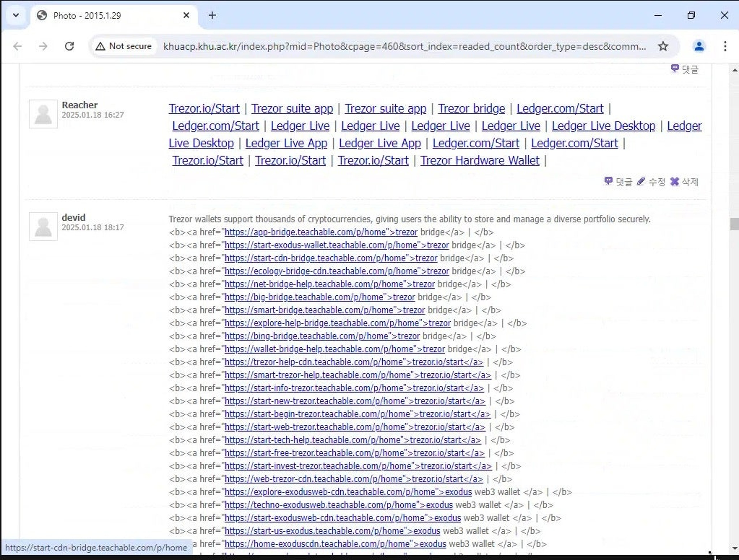Open the smart-bridge.teachable.com link
This screenshot has height=560, width=739.
[324, 310]
